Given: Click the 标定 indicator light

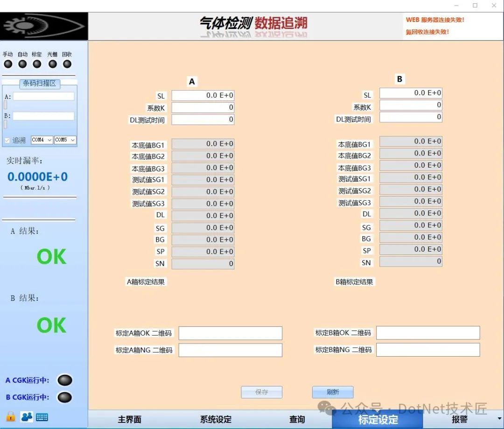Looking at the screenshot, I should (37, 64).
